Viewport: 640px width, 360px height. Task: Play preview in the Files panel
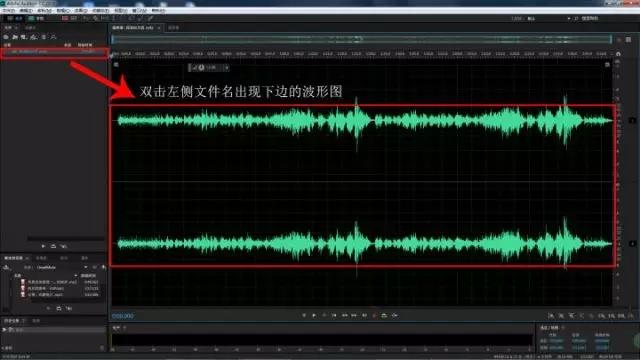coord(43,246)
